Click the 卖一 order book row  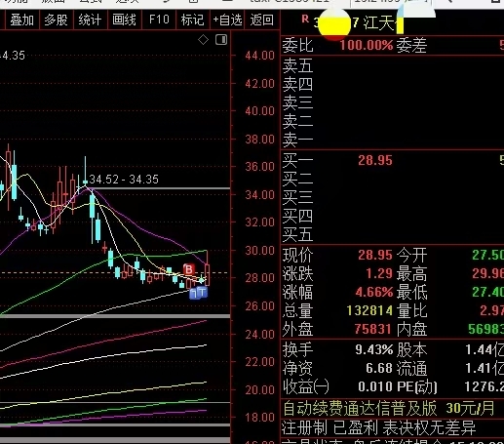point(393,140)
